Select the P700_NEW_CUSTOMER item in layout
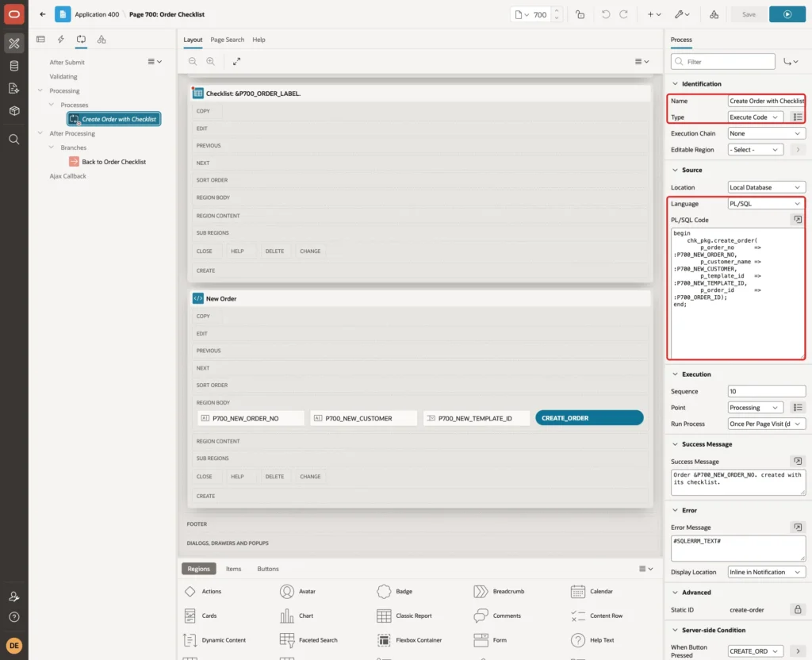The image size is (812, 660). click(x=363, y=418)
